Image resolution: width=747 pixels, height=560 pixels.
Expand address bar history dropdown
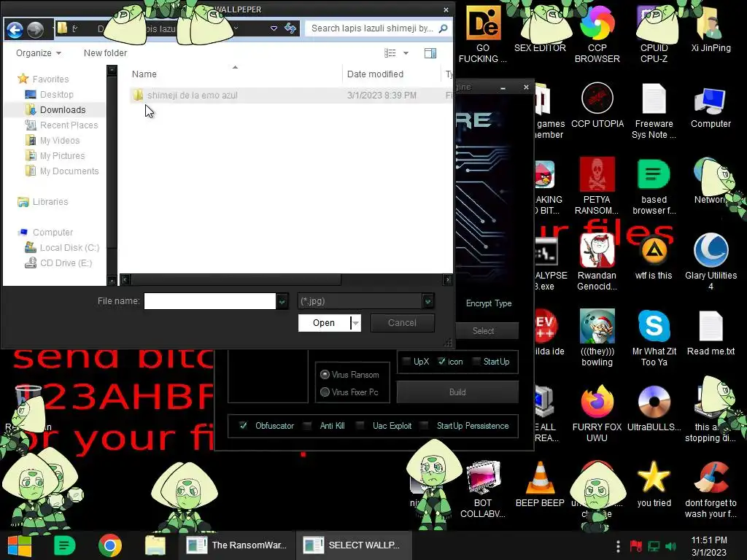click(x=274, y=28)
